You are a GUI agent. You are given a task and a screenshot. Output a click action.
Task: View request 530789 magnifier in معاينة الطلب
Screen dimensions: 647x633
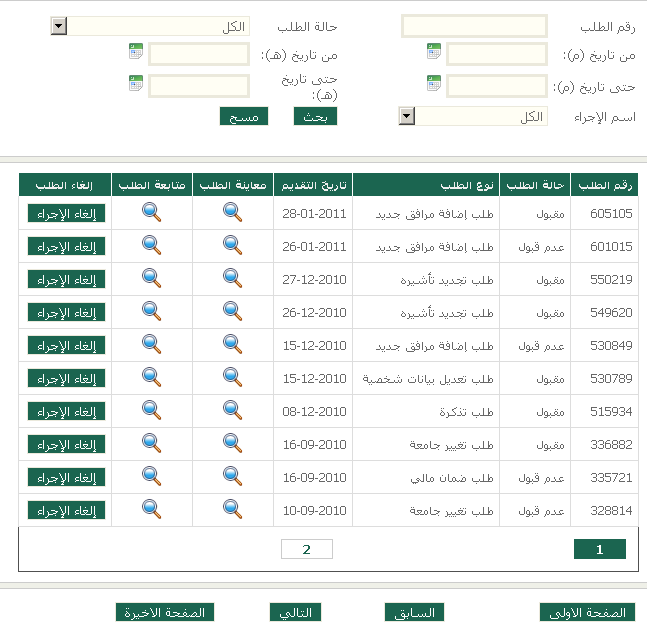(x=232, y=377)
